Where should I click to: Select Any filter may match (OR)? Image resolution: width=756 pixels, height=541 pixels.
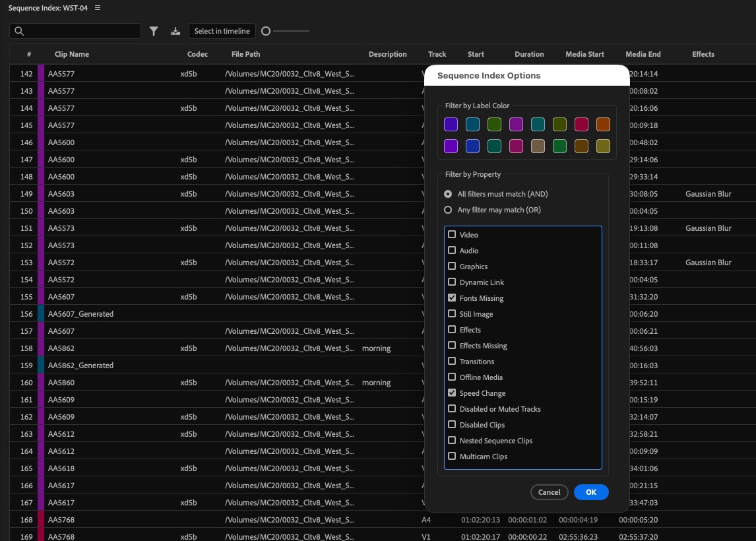pos(448,210)
